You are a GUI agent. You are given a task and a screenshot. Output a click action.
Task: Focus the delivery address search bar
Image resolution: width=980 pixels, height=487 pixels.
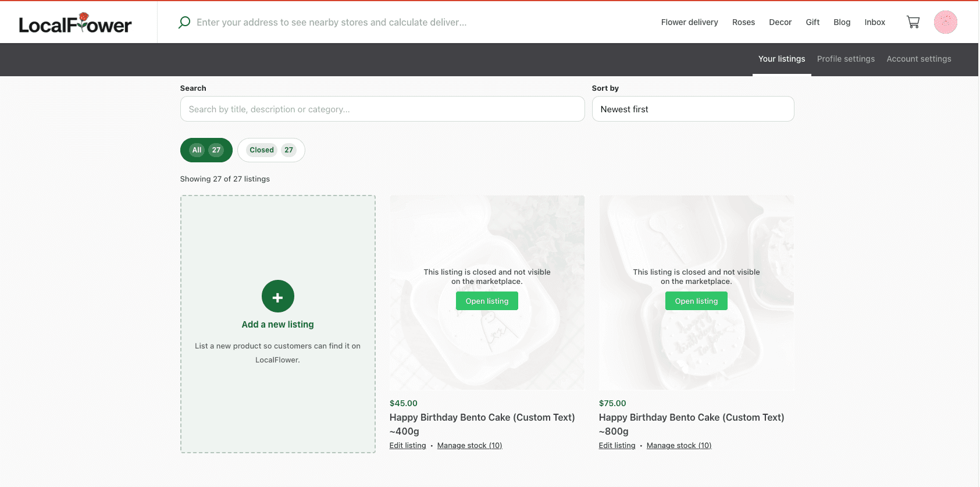click(332, 22)
